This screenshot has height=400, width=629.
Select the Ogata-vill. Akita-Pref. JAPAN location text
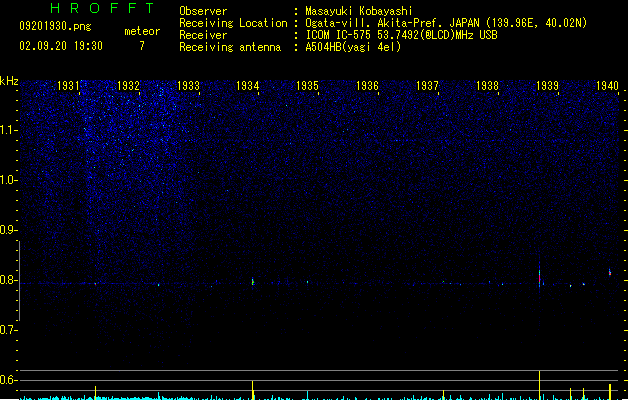click(446, 23)
